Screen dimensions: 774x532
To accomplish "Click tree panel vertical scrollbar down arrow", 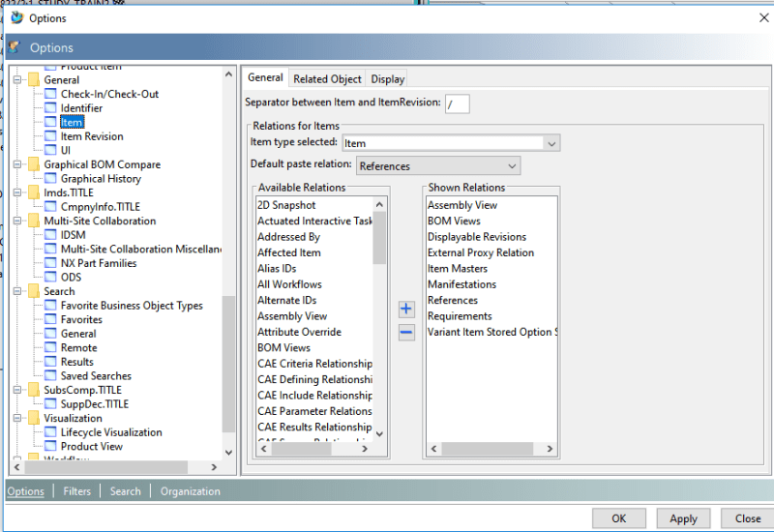I will [228, 452].
